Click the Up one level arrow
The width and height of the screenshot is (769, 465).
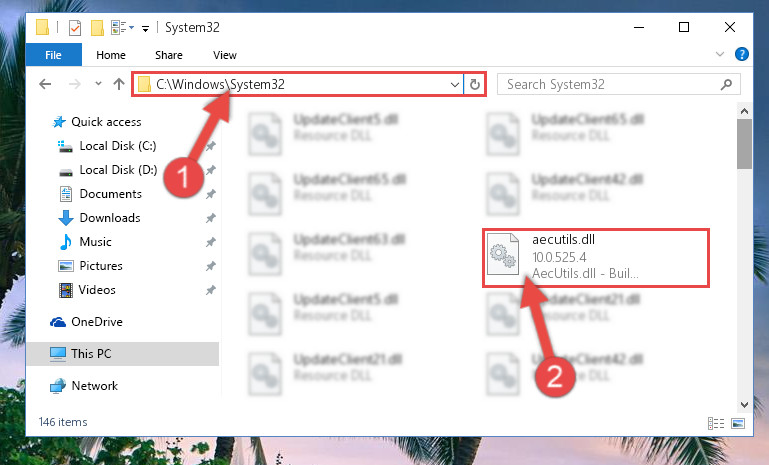pyautogui.click(x=119, y=84)
